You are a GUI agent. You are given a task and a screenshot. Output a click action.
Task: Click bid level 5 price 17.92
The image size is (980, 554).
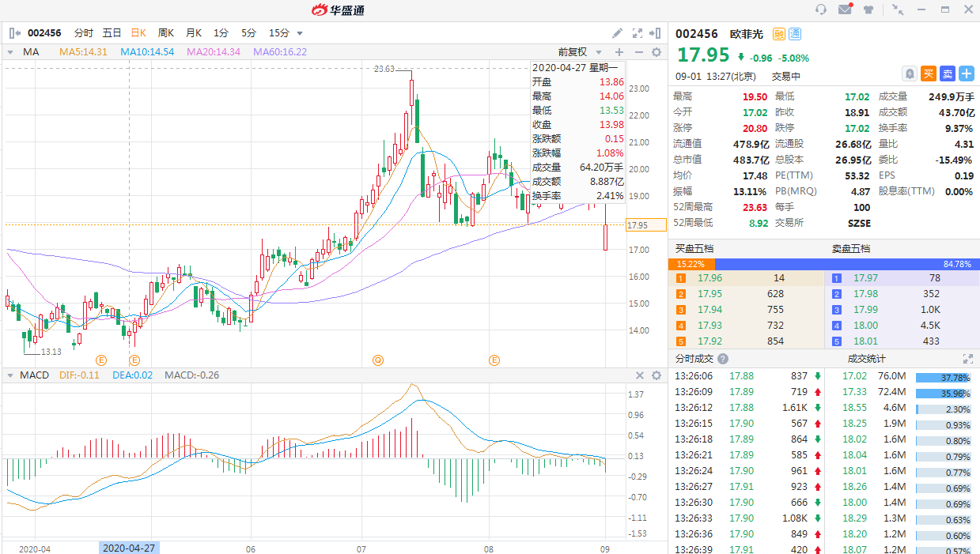point(710,341)
